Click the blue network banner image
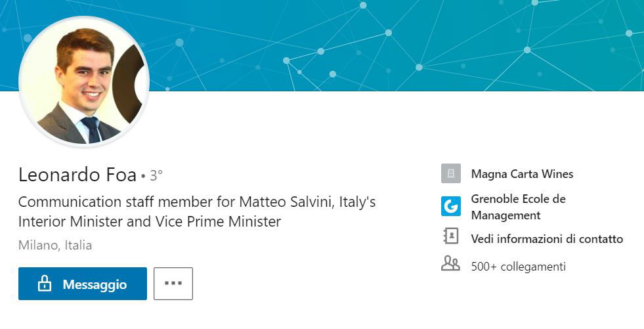644x329 pixels. (x=395, y=45)
